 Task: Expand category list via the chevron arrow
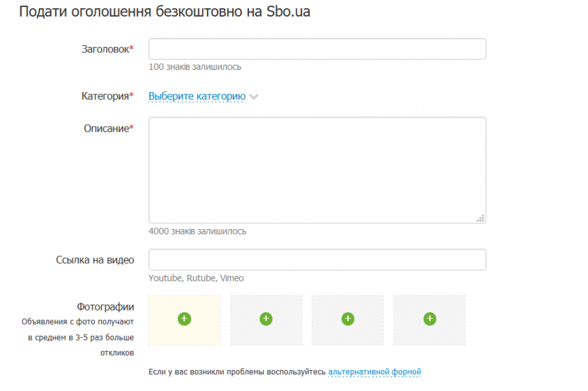click(x=254, y=97)
